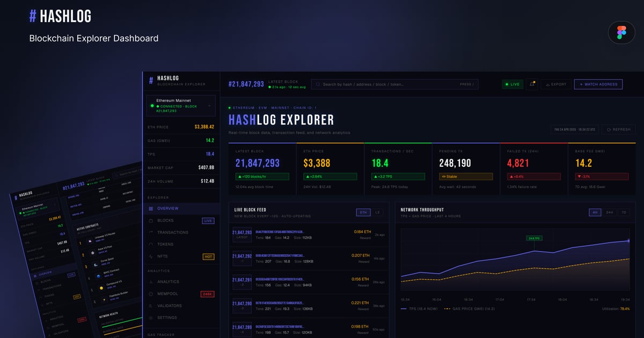Click the block 21,847,293 LATEST tile
Image resolution: width=644 pixels, height=338 pixels.
tap(241, 234)
